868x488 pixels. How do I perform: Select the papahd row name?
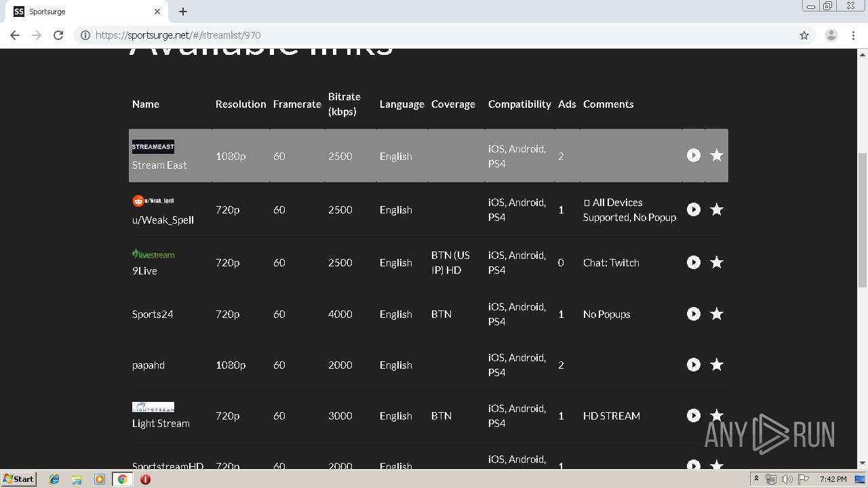(149, 365)
